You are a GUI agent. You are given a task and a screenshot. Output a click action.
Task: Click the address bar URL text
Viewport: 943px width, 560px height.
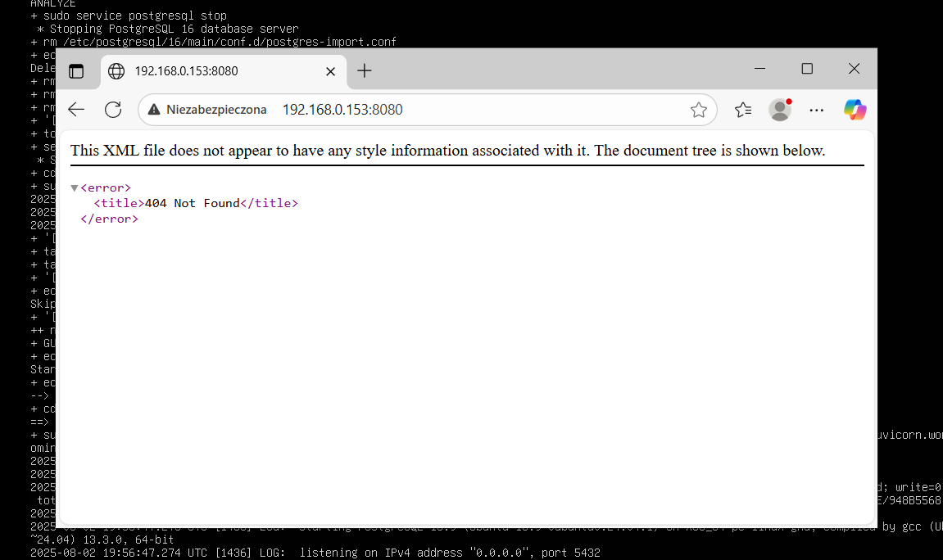(x=342, y=110)
